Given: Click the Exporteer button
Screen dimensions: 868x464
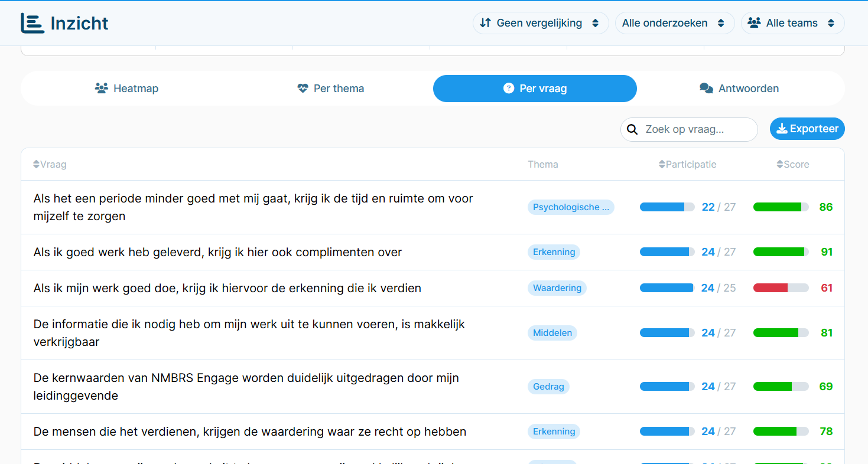Looking at the screenshot, I should click(x=807, y=129).
